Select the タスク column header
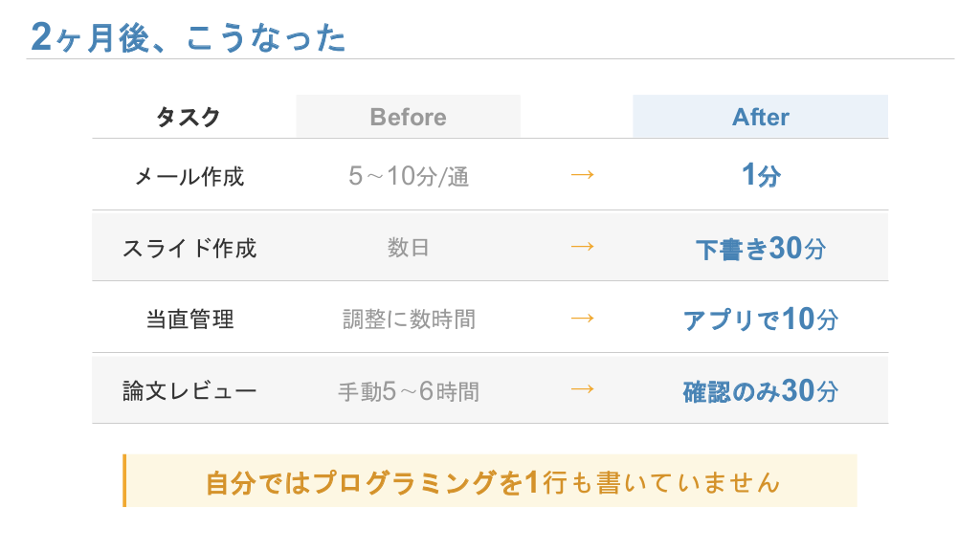The image size is (980, 551). (x=189, y=118)
